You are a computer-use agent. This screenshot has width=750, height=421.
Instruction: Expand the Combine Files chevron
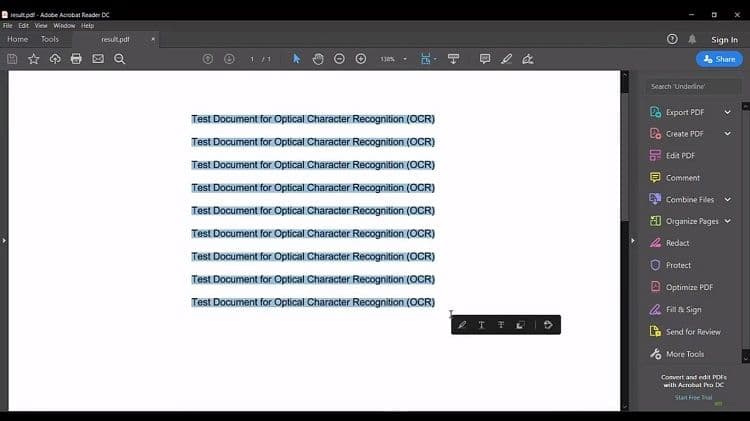click(x=727, y=199)
